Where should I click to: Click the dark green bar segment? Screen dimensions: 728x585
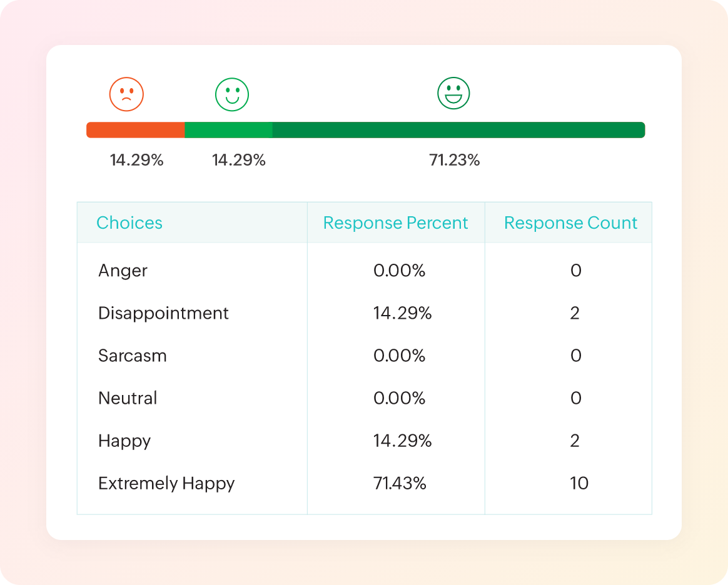pos(458,130)
